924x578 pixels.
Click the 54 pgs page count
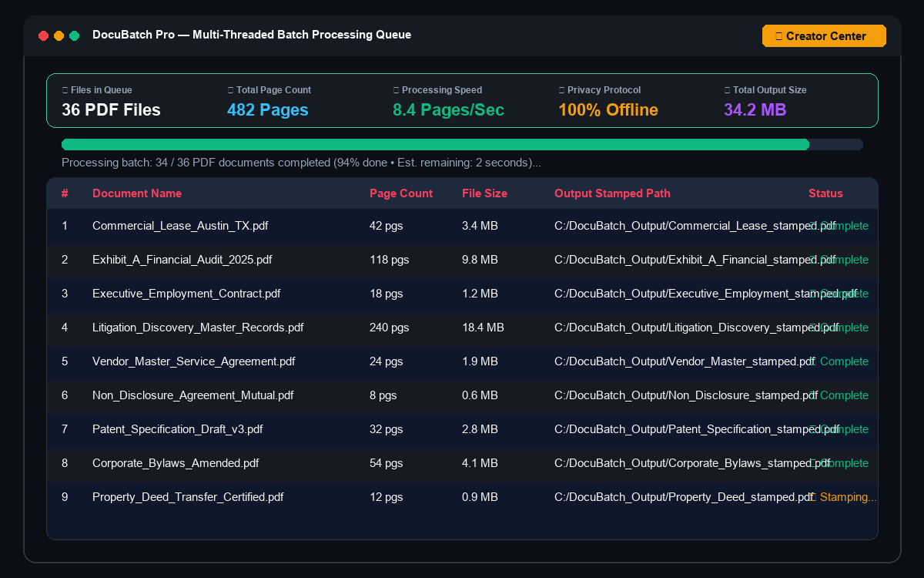pos(386,463)
